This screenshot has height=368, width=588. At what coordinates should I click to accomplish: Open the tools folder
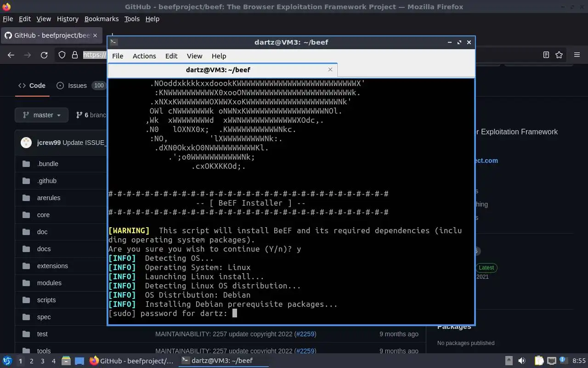pyautogui.click(x=44, y=351)
